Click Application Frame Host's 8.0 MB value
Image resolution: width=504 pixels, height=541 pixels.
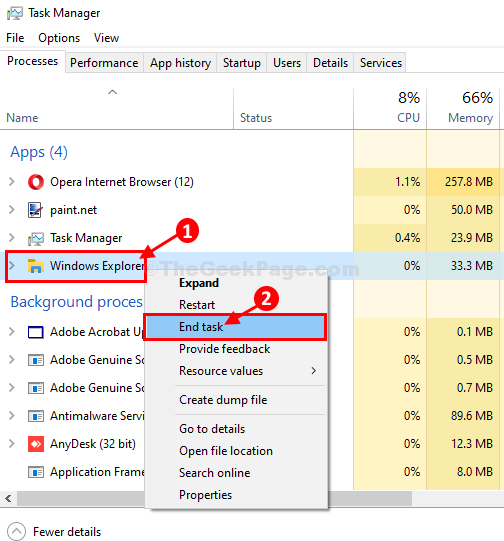tap(475, 472)
